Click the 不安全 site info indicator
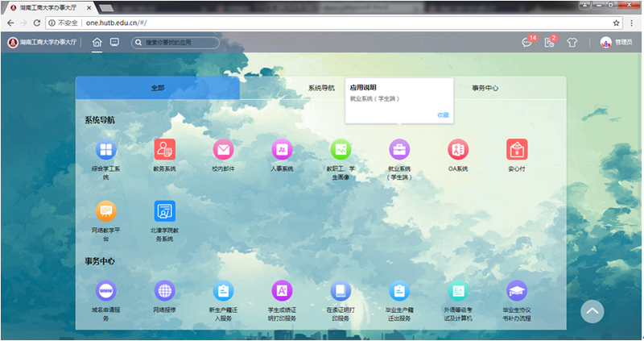The height and width of the screenshot is (341, 644). coord(64,23)
